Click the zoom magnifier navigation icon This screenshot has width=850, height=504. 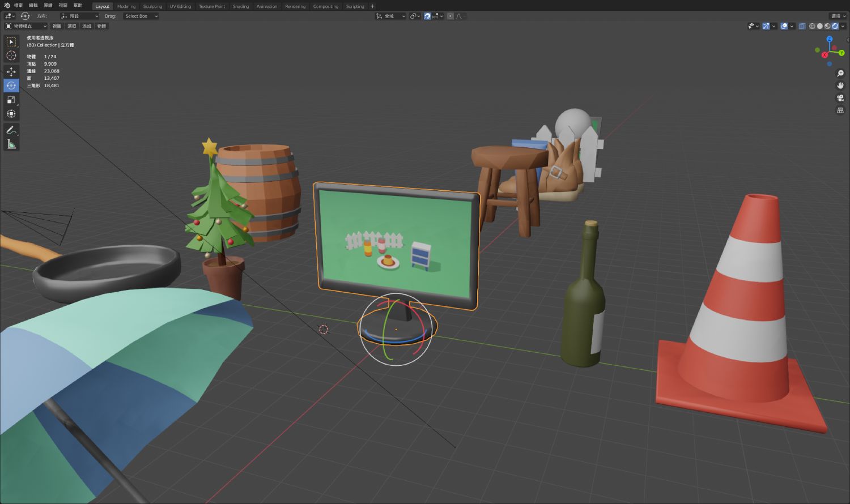click(840, 74)
